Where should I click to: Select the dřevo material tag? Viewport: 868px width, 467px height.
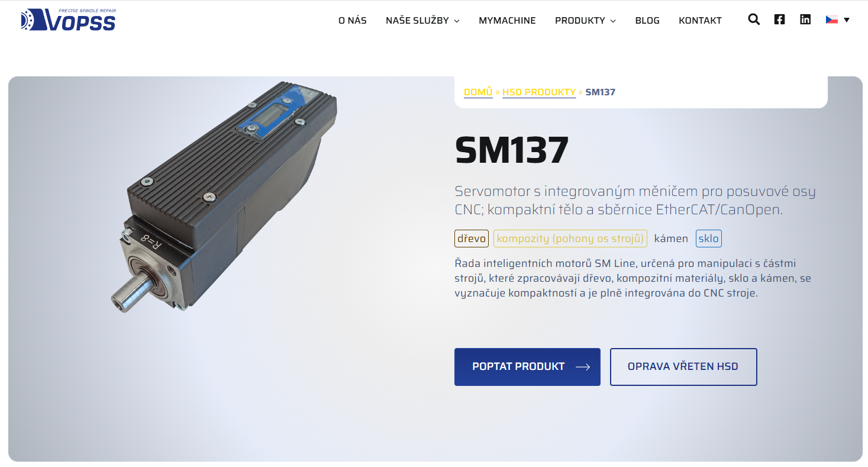pyautogui.click(x=472, y=239)
